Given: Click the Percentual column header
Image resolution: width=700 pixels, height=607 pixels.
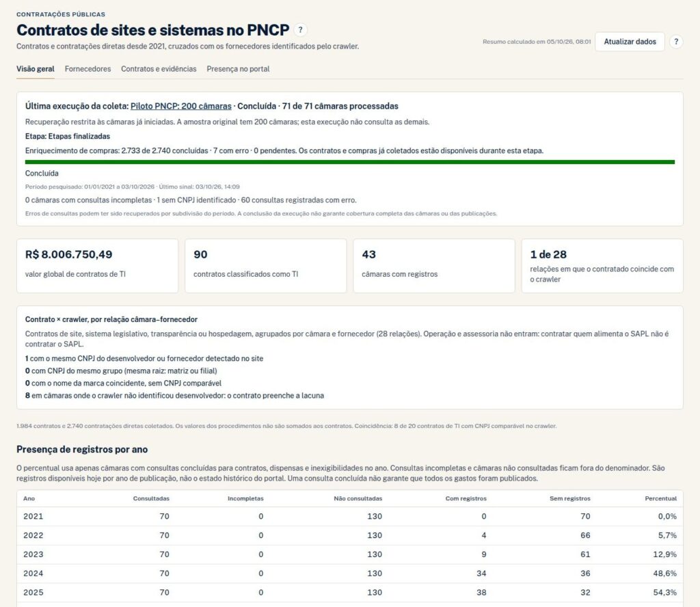Looking at the screenshot, I should coord(661,498).
